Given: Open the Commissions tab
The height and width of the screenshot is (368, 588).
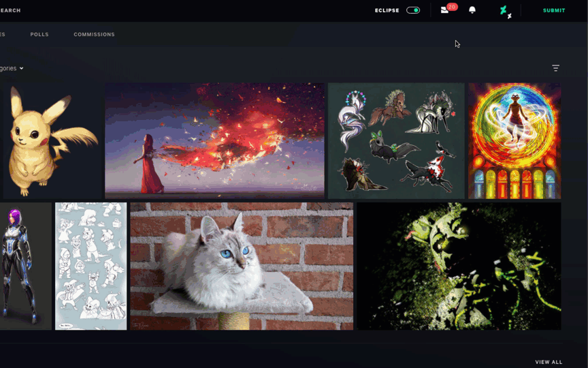Looking at the screenshot, I should [x=94, y=34].
